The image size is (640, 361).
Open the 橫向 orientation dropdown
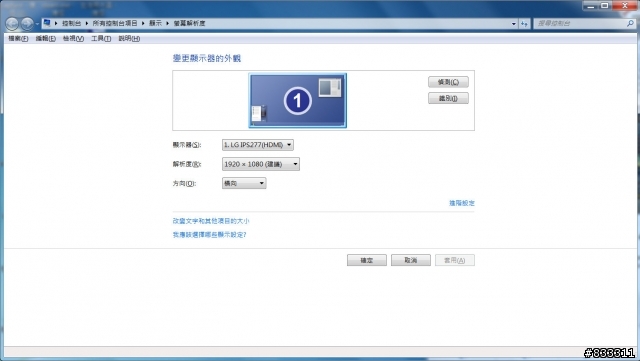pos(244,183)
